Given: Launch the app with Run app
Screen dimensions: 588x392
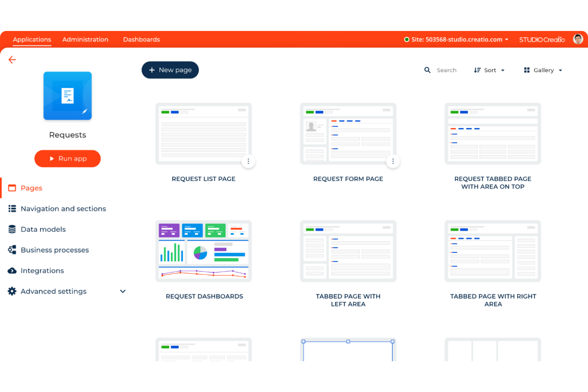Looking at the screenshot, I should [67, 158].
